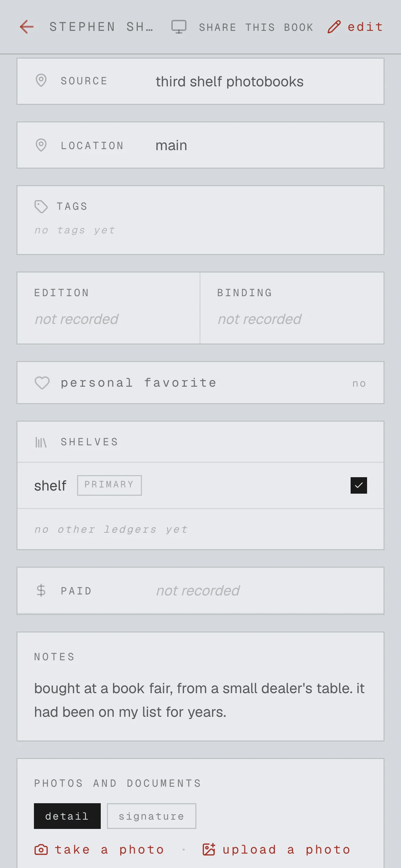Screen dimensions: 401x868
Task: Click the location pin icon
Action: coord(41,145)
